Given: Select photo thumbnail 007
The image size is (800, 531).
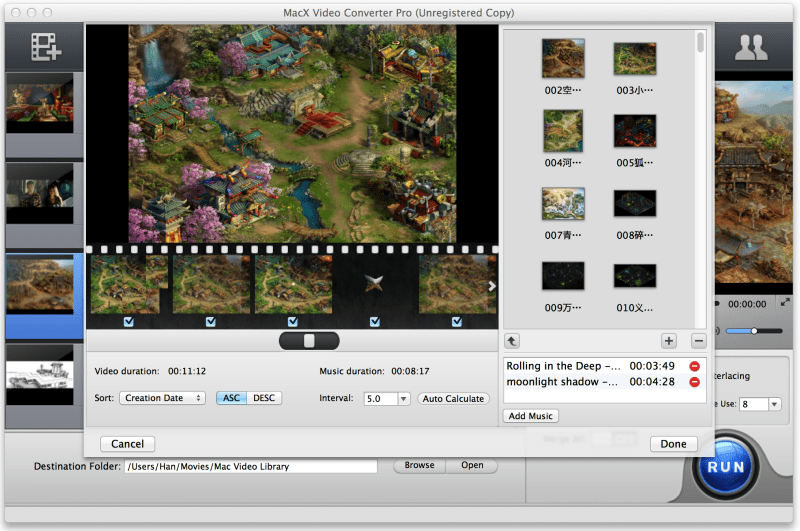Looking at the screenshot, I should (x=563, y=204).
